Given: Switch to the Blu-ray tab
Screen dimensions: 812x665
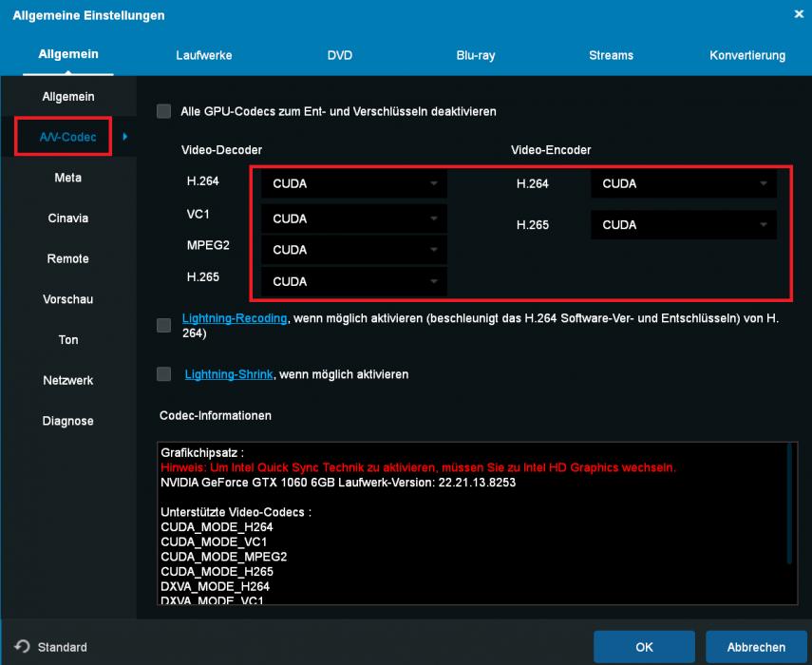Looking at the screenshot, I should coord(475,56).
